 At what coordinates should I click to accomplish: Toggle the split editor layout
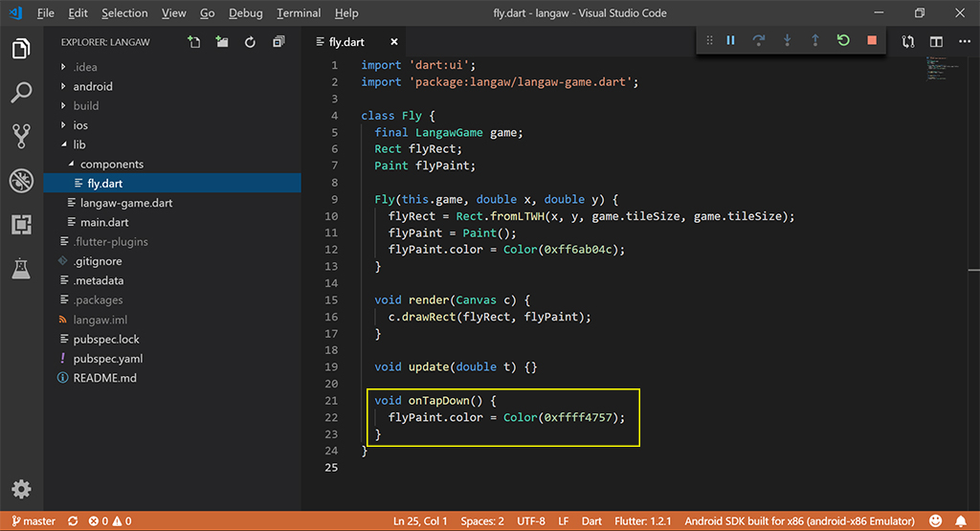[936, 42]
